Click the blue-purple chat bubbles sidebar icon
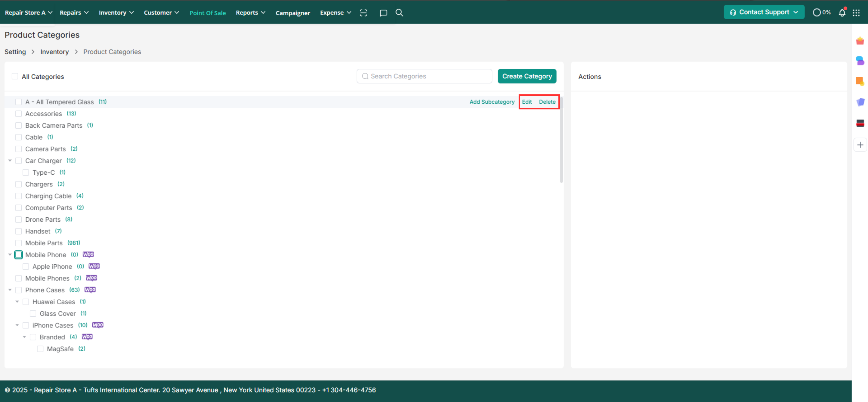This screenshot has width=868, height=402. (860, 61)
